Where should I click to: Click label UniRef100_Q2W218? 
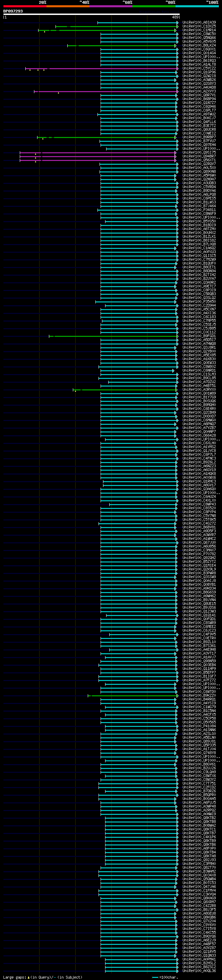199,76
